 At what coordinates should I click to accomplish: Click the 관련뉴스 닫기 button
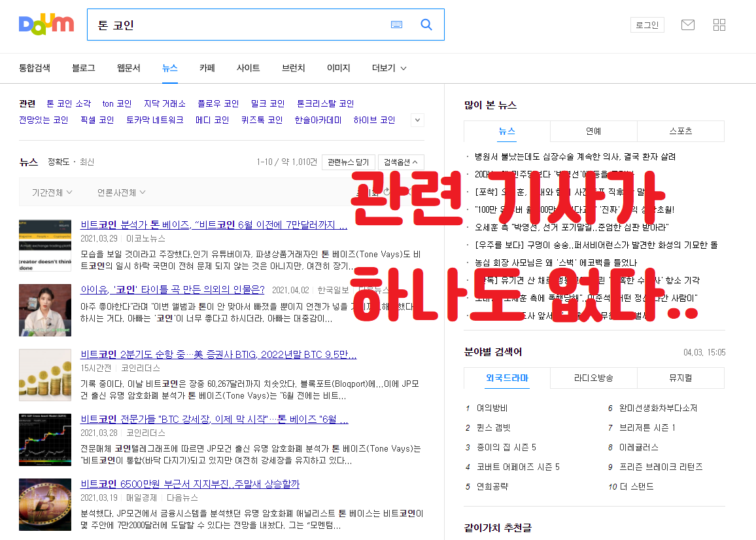[348, 162]
